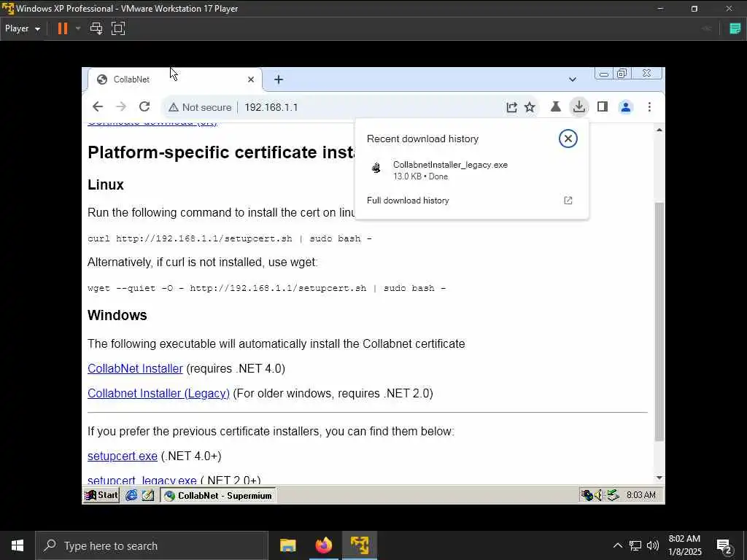Click the XP tray safely remove hardware icon
This screenshot has height=560, width=747.
613,495
